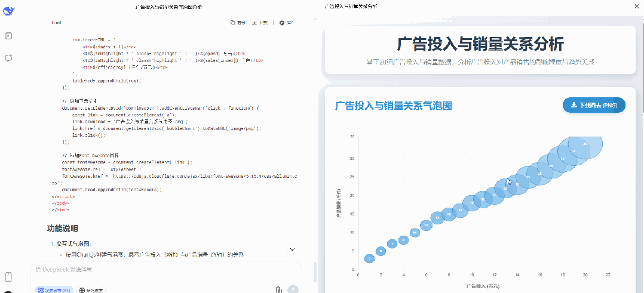Copy the html code block
Viewport: 644px width, 293px height.
pyautogui.click(x=238, y=23)
